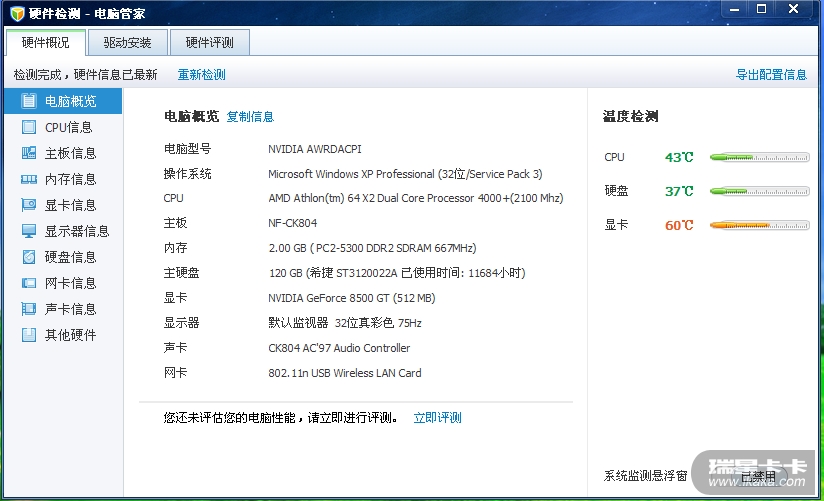Click the 默认监视器 display value
This screenshot has height=501, width=824.
click(x=345, y=323)
